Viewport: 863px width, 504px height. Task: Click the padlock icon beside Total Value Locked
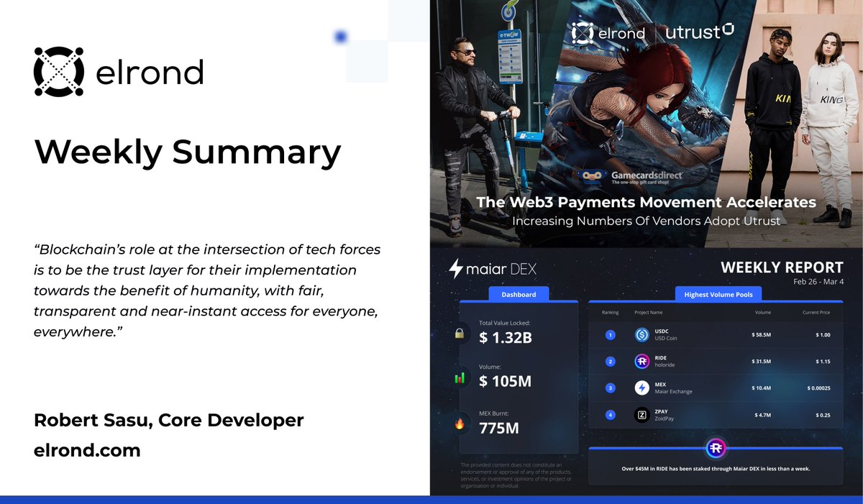pyautogui.click(x=459, y=332)
